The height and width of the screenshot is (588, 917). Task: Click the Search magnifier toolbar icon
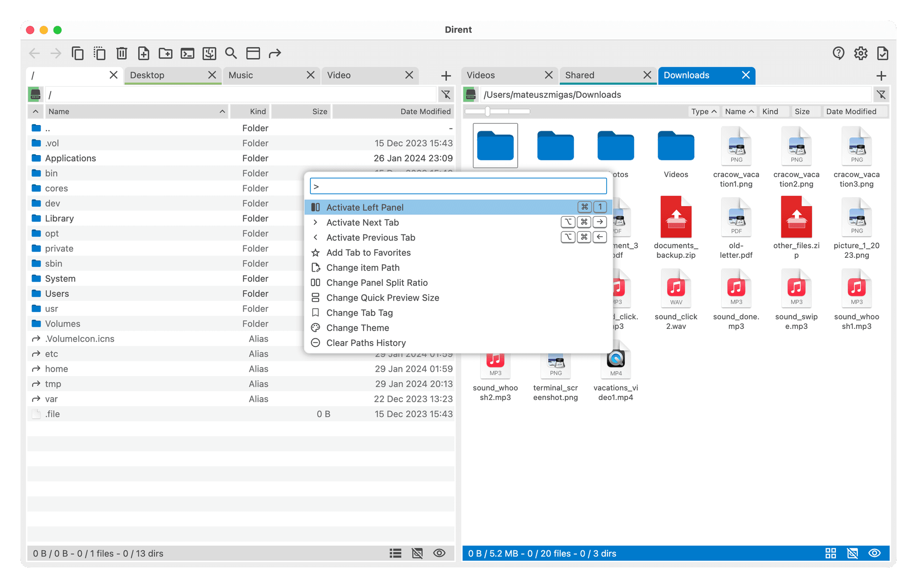[231, 53]
